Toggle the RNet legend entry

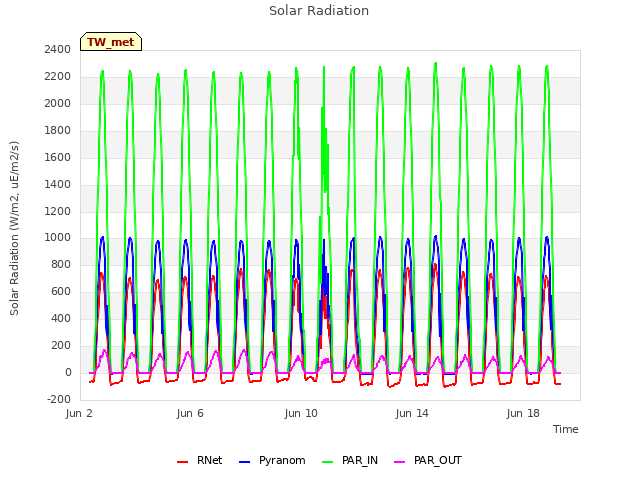pos(200,460)
